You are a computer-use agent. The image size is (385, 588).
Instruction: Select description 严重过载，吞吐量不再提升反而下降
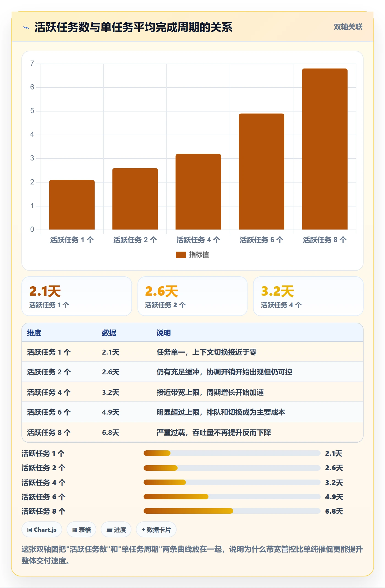[214, 432]
